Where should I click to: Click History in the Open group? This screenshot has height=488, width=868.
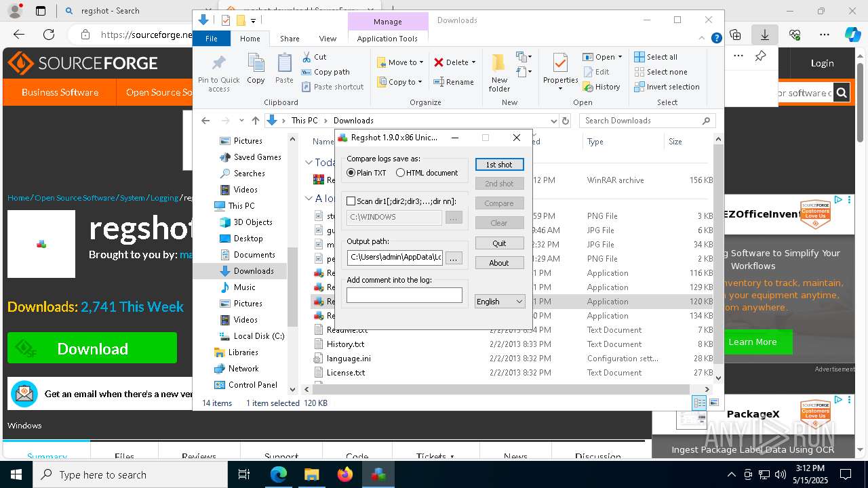(x=601, y=87)
